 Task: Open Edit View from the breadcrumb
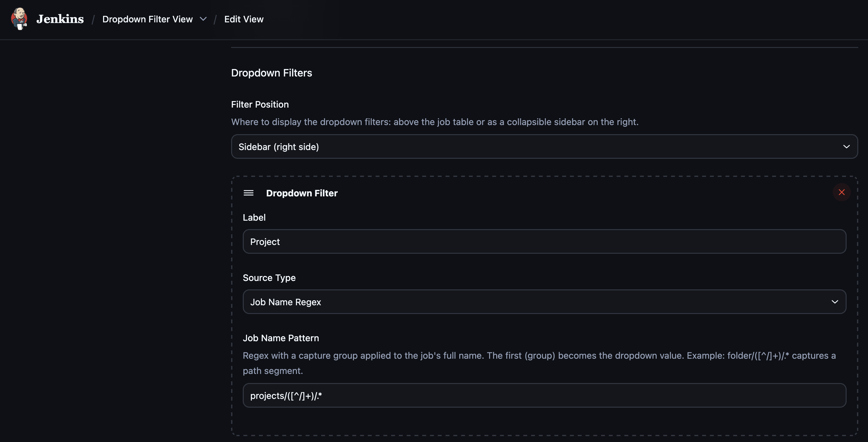tap(244, 19)
